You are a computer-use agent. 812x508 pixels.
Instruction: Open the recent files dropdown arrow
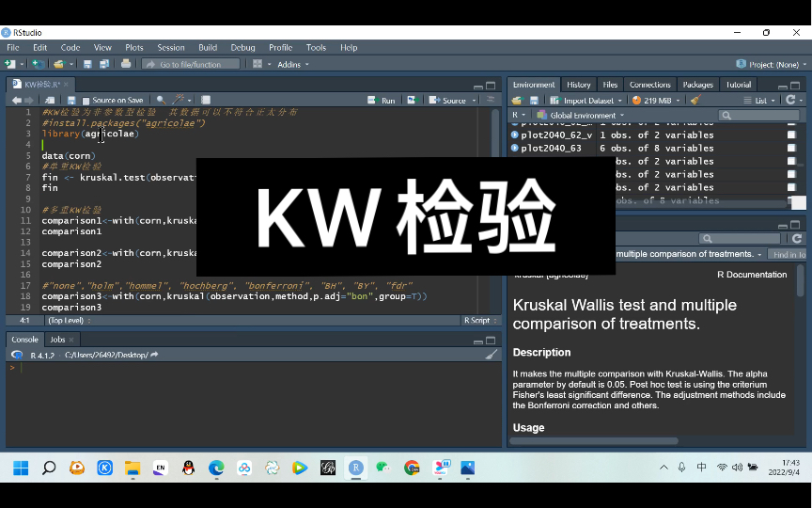pos(70,64)
